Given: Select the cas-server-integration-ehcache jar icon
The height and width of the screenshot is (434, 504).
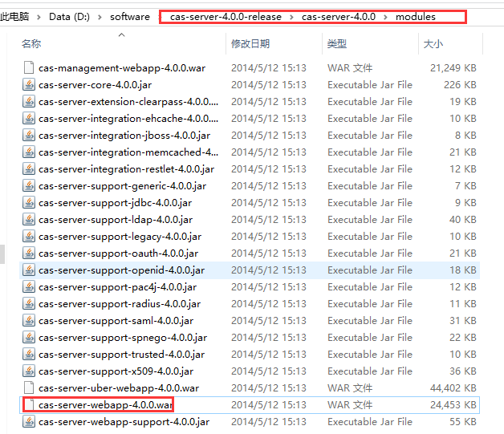Looking at the screenshot, I should [29, 118].
